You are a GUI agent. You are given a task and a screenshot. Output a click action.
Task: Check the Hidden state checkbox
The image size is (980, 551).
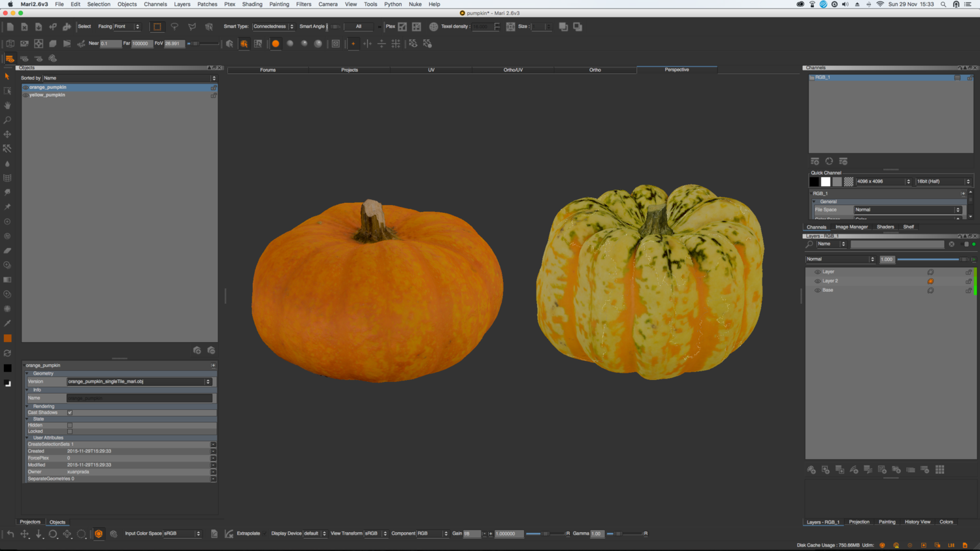70,425
